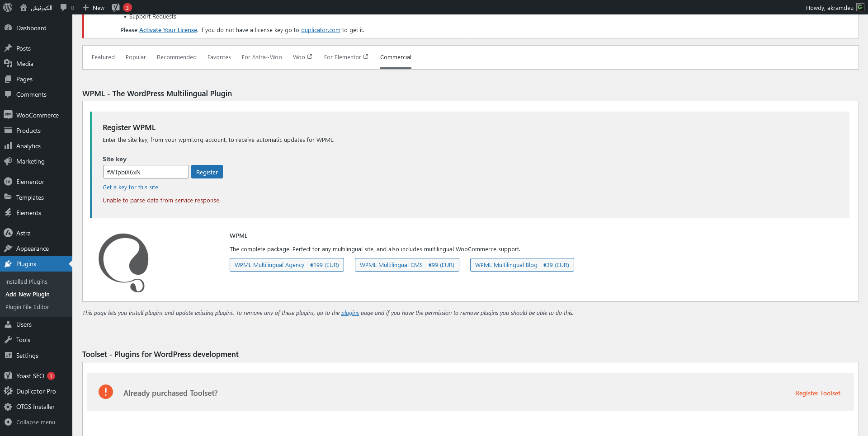Click the orange exclamation alert icon
Screen dimensions: 868x436
[106, 392]
